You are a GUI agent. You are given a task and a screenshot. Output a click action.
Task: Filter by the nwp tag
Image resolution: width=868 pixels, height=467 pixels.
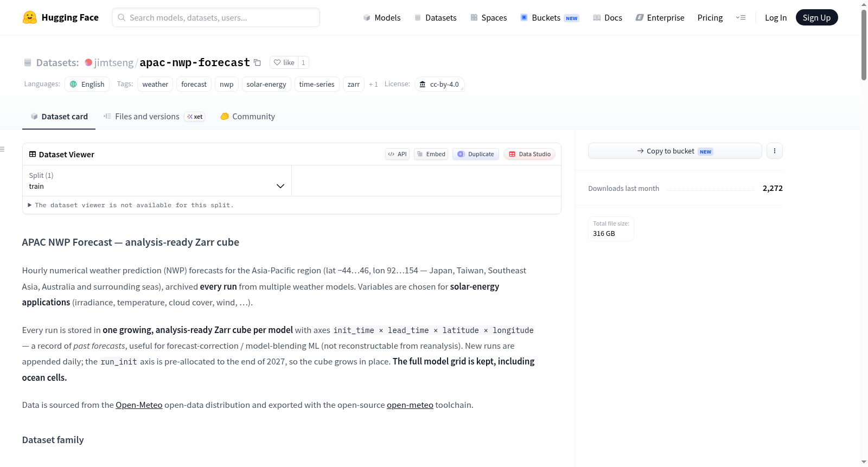[227, 84]
